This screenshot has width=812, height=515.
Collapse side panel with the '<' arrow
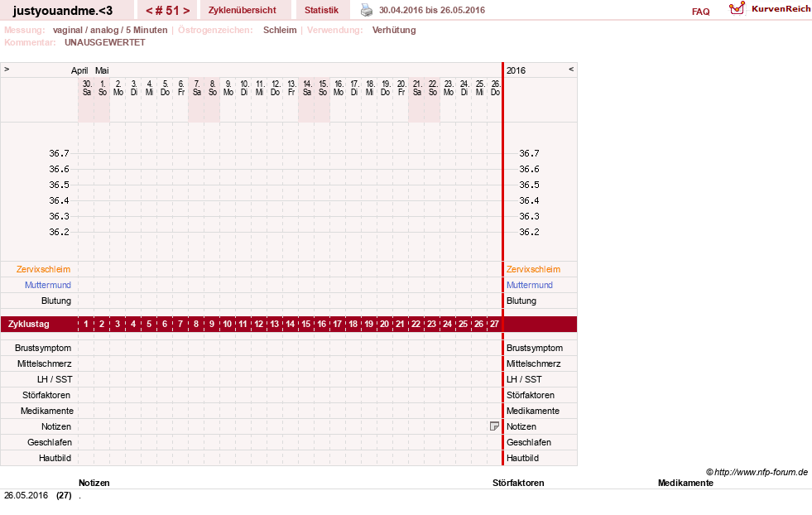point(571,69)
